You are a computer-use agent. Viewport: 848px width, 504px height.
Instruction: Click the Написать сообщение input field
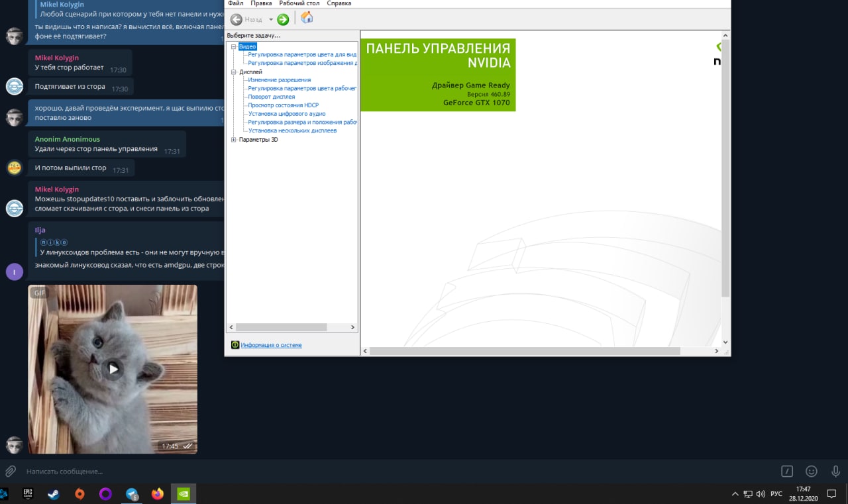(x=397, y=472)
